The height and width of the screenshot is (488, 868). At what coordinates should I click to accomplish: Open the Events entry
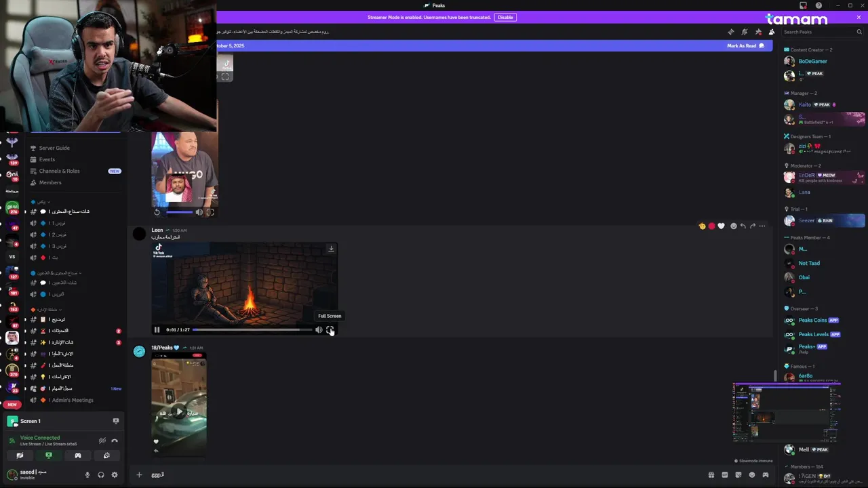click(x=47, y=159)
